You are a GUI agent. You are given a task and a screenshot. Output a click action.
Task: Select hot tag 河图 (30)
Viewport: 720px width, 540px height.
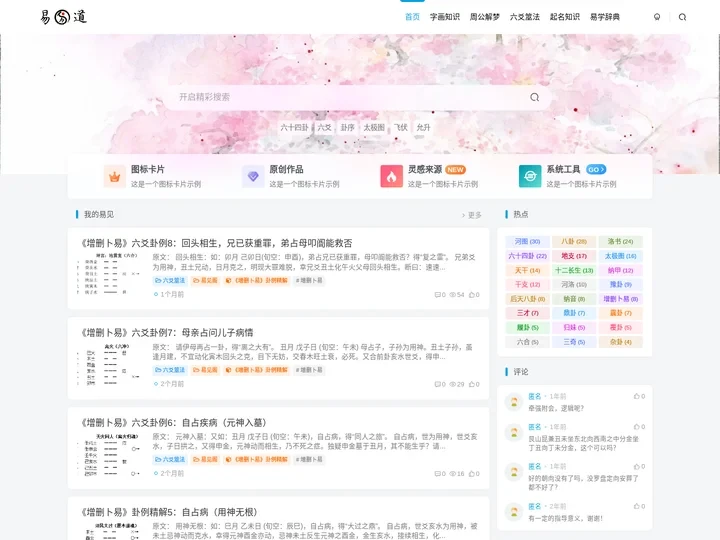click(x=527, y=242)
